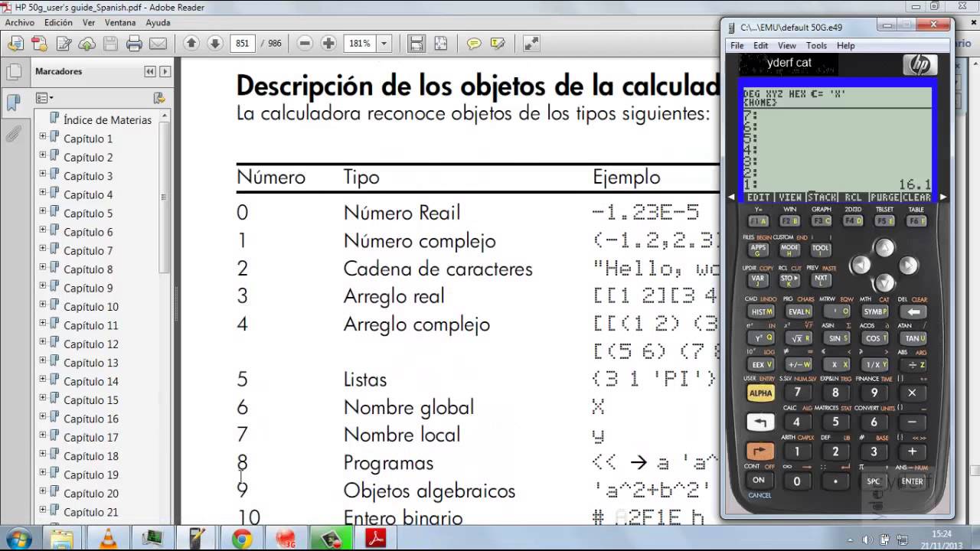Click the cloud upload icon in Reader toolbar
The image size is (980, 551).
click(x=87, y=44)
